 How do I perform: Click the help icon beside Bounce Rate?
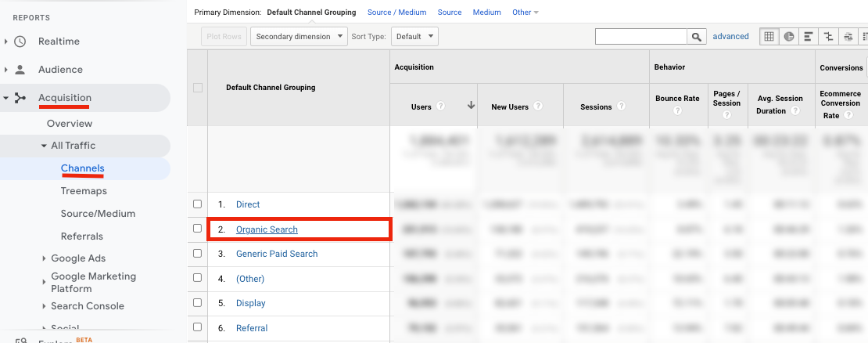[x=677, y=110]
